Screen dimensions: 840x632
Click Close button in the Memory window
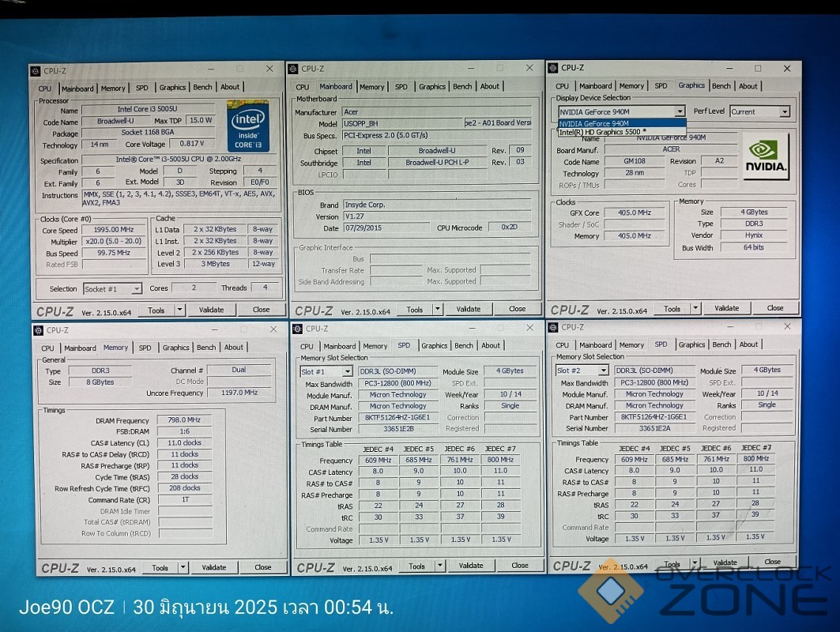263,566
